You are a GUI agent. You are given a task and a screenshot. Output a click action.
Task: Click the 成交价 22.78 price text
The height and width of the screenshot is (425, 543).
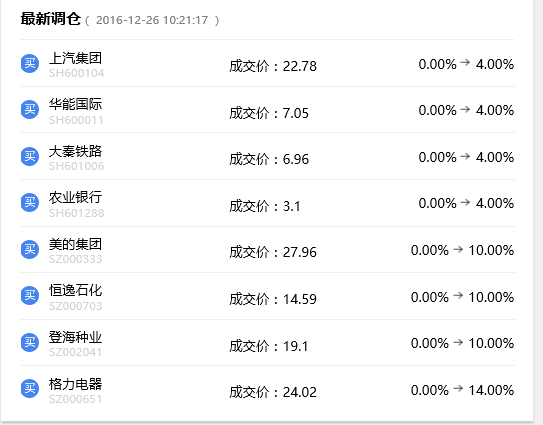(x=273, y=66)
